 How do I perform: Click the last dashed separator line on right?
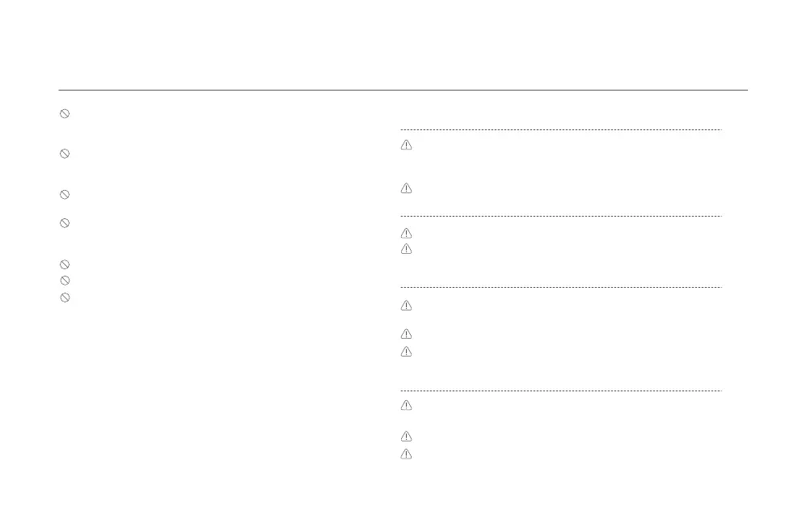561,391
